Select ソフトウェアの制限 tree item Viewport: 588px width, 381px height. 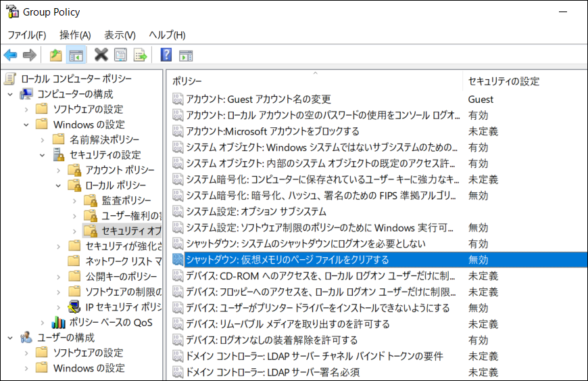pyautogui.click(x=124, y=292)
